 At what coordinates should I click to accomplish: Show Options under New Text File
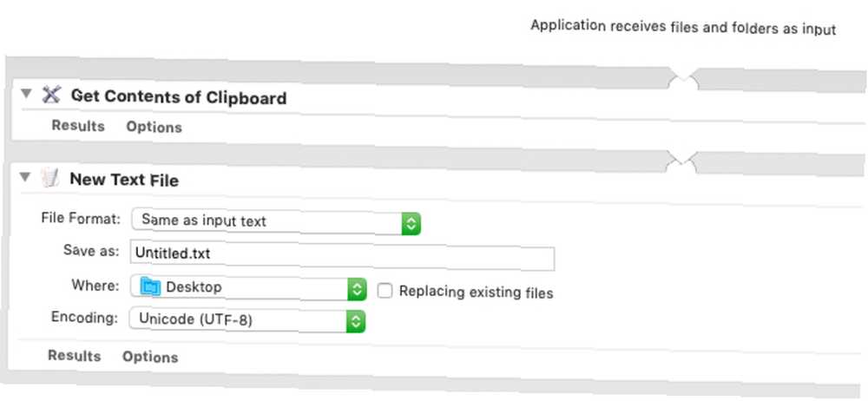(150, 357)
